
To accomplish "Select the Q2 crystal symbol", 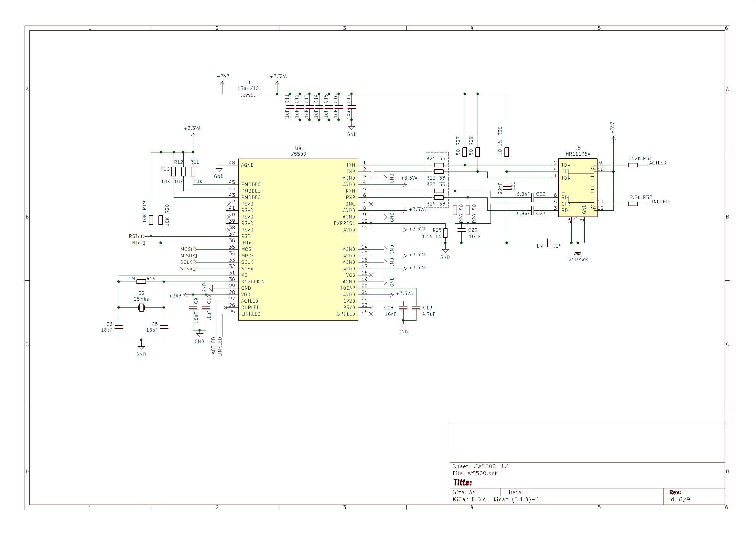I will 141,308.
